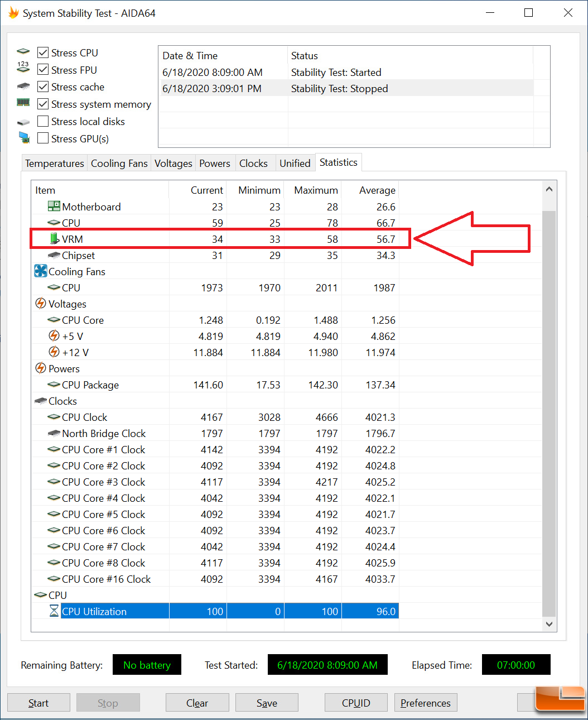Click the Stress cache chip icon
Viewport: 588px width, 720px height.
pos(23,87)
